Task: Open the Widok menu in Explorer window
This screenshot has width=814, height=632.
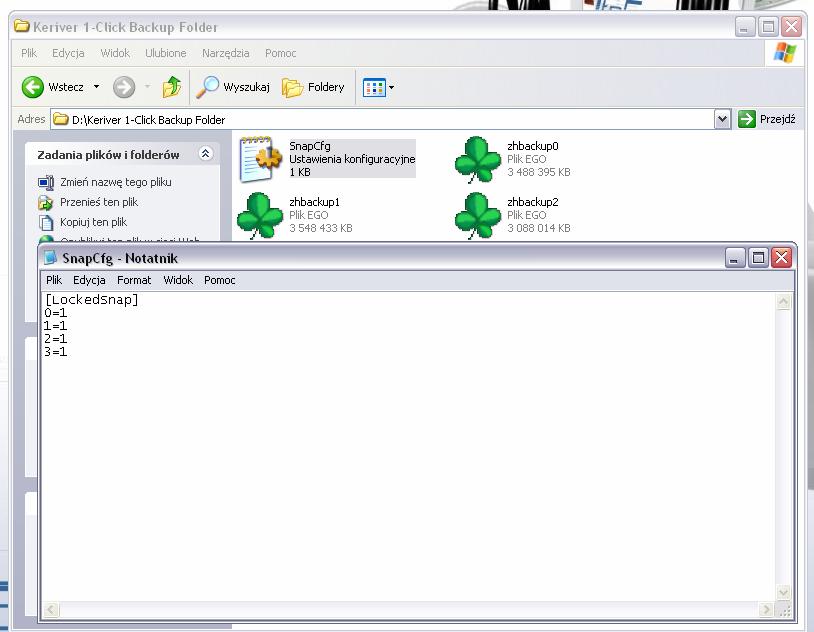Action: [x=115, y=53]
